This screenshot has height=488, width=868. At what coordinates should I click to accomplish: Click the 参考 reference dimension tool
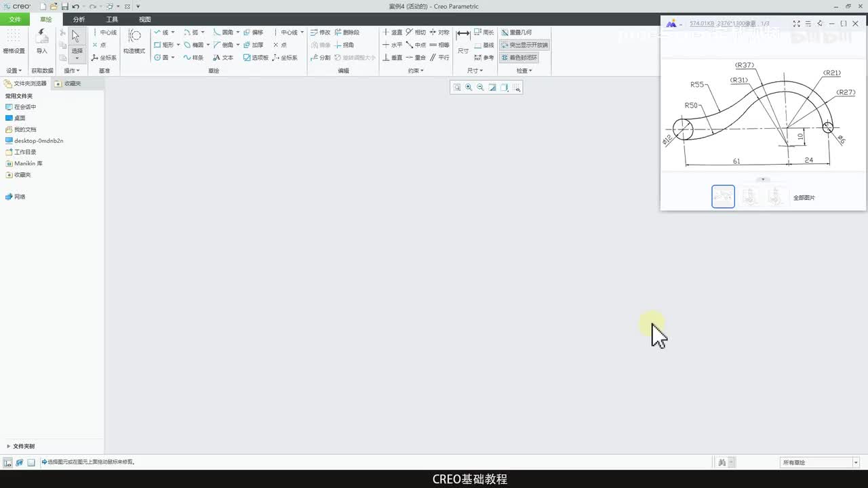484,58
